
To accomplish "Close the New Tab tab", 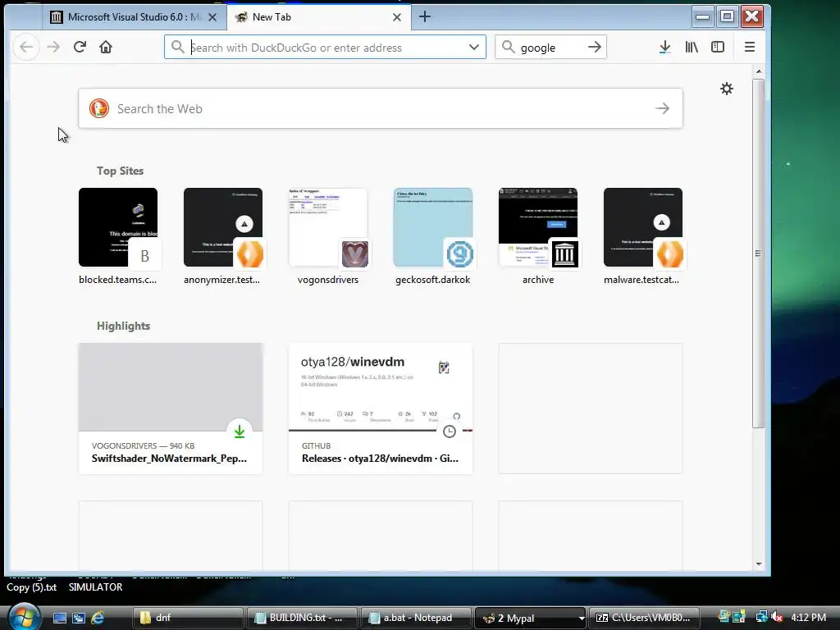I will [x=397, y=17].
